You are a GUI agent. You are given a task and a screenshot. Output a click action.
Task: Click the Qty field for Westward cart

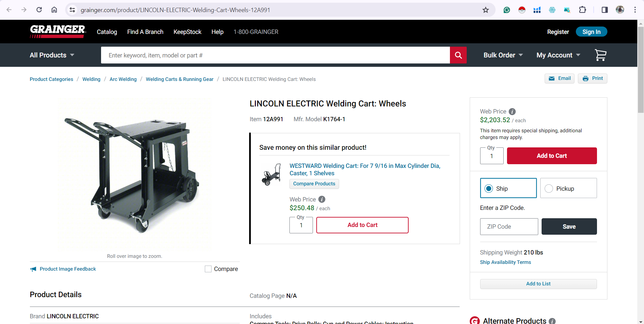pos(301,225)
